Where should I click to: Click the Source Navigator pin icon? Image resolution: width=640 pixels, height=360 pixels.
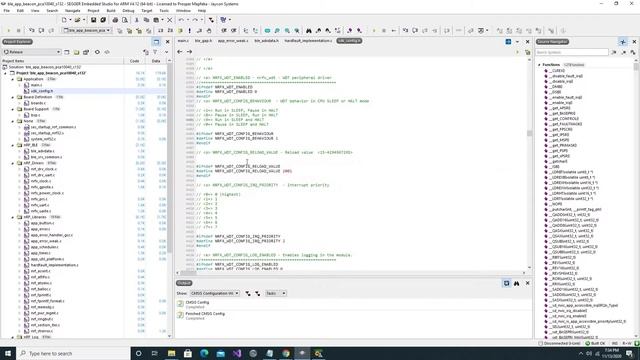pos(623,42)
